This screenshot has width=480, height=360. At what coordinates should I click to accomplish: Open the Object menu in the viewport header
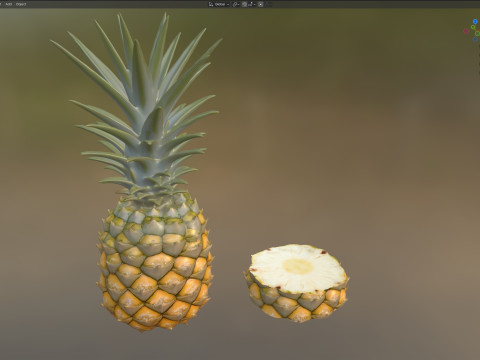click(21, 4)
